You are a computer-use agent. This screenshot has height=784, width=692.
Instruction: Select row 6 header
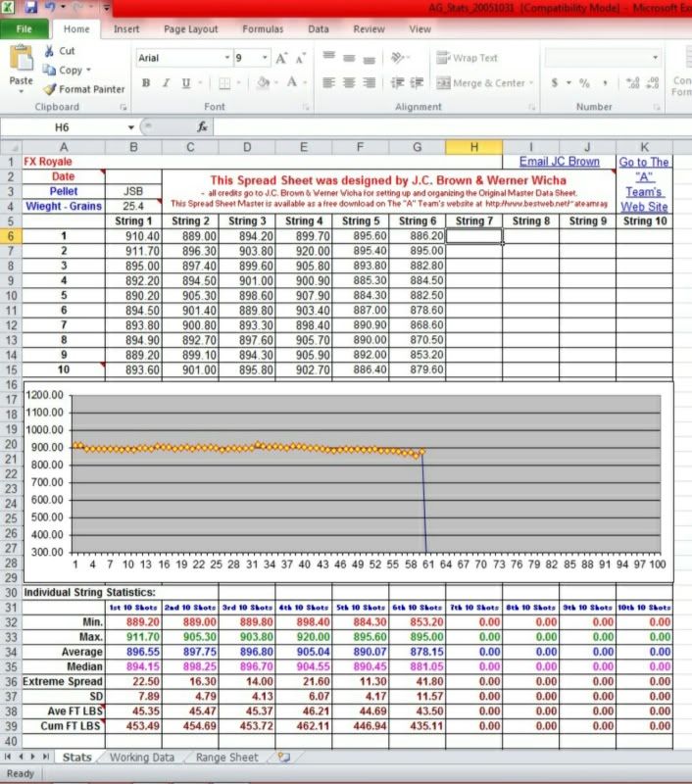coord(11,236)
